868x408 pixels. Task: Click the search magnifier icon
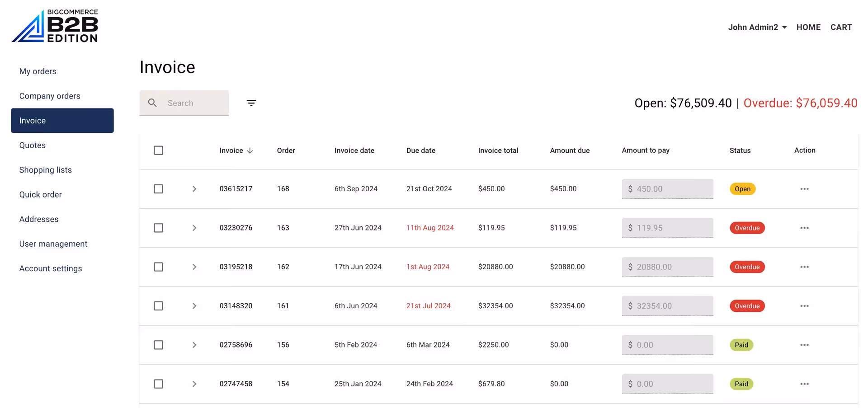point(153,103)
